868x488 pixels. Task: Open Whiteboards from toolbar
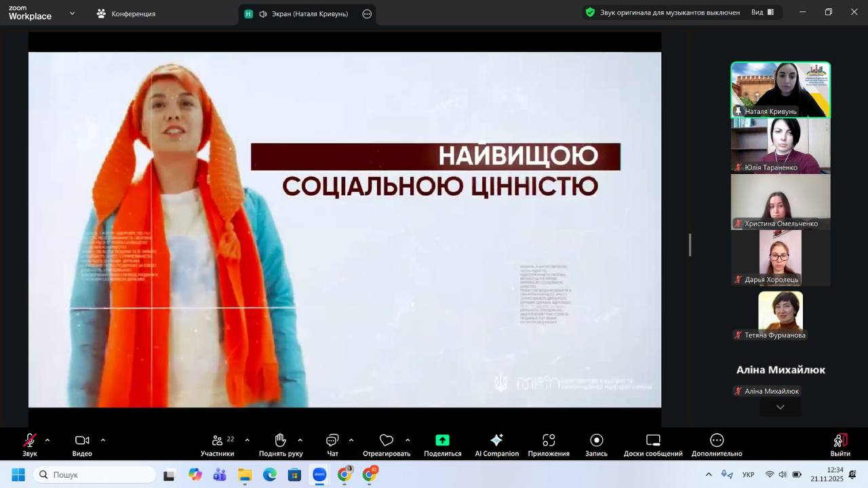click(x=652, y=445)
